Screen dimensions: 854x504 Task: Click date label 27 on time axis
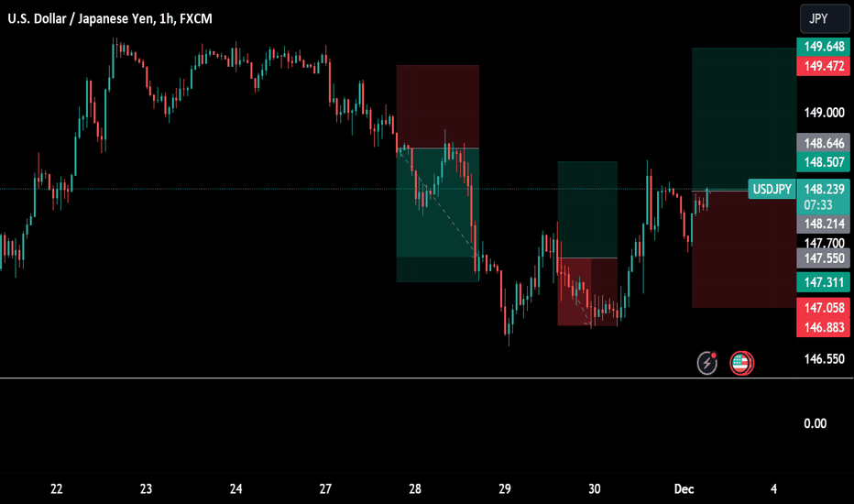pos(325,488)
